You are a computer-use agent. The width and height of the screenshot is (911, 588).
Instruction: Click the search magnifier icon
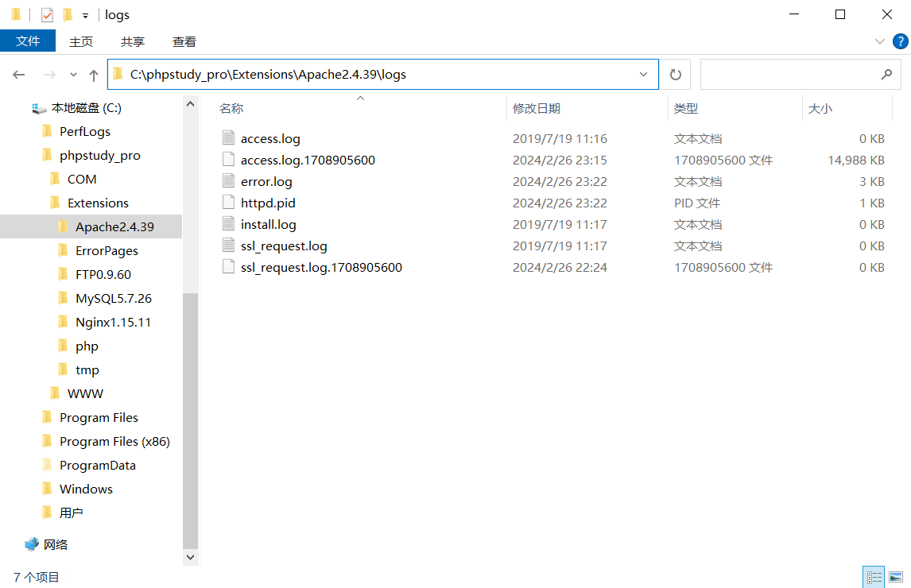886,75
